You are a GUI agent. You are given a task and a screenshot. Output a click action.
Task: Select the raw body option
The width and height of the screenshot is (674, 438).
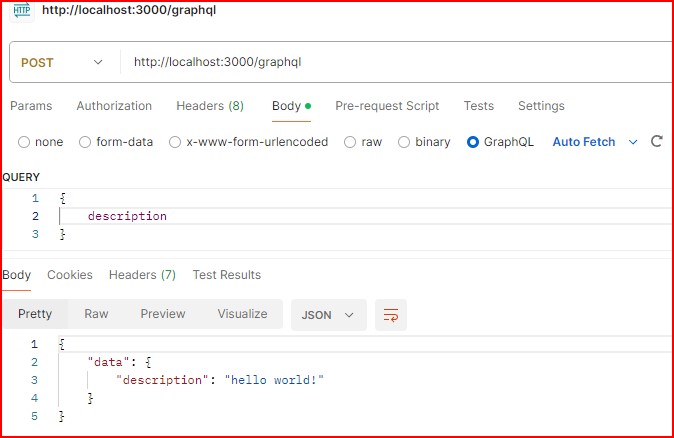coord(350,142)
